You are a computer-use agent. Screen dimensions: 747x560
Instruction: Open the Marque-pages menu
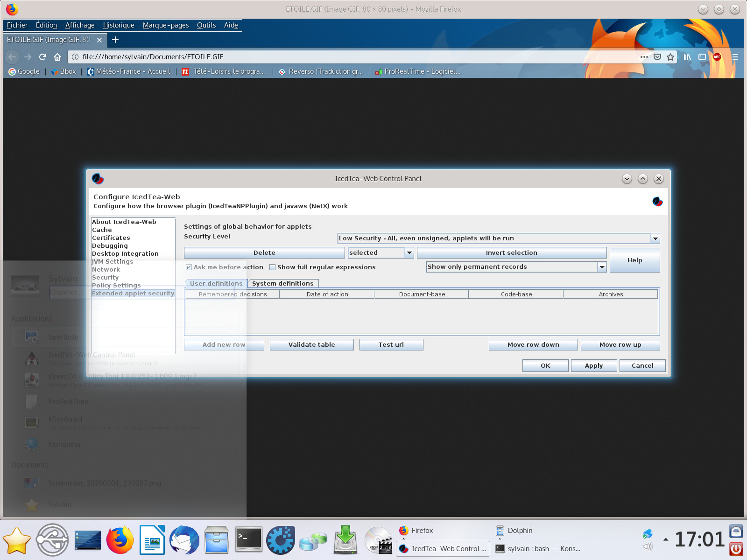[166, 25]
